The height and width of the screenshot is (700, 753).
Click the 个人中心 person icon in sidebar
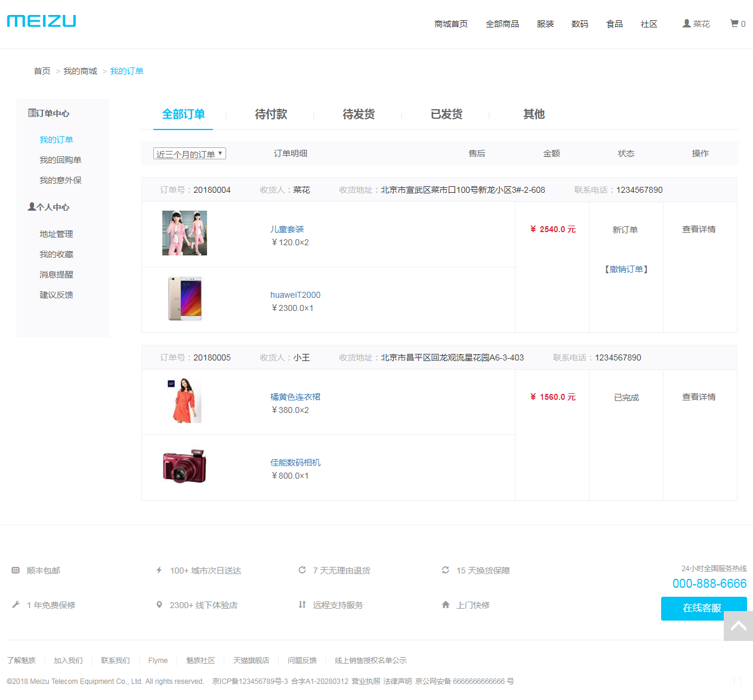pyautogui.click(x=32, y=206)
